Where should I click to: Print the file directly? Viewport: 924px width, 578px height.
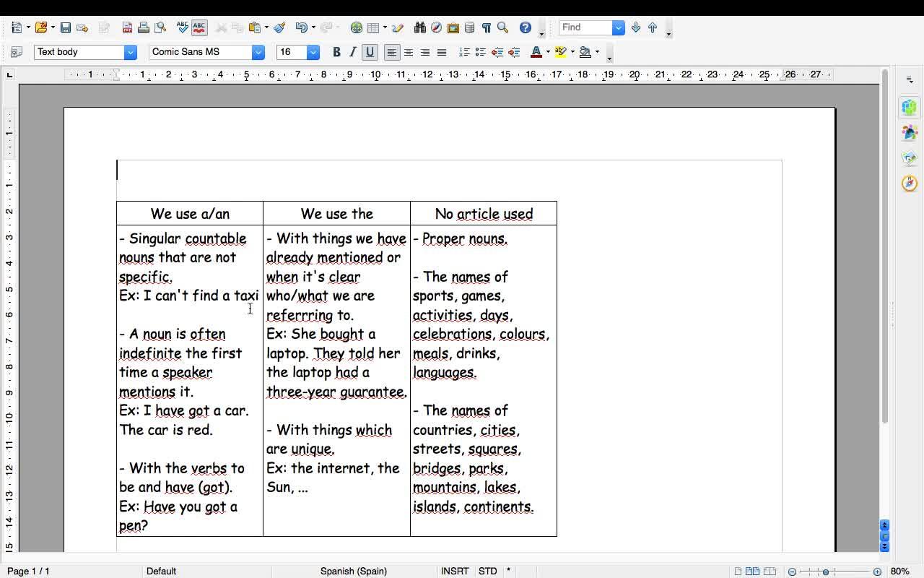[144, 27]
